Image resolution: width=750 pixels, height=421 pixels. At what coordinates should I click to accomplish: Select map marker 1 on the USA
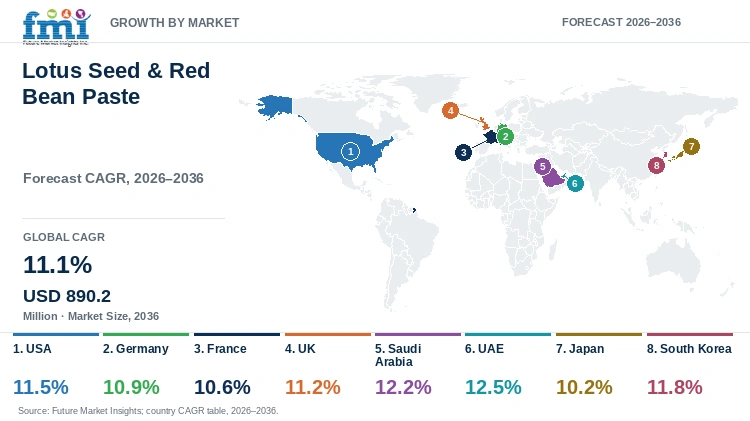point(350,152)
